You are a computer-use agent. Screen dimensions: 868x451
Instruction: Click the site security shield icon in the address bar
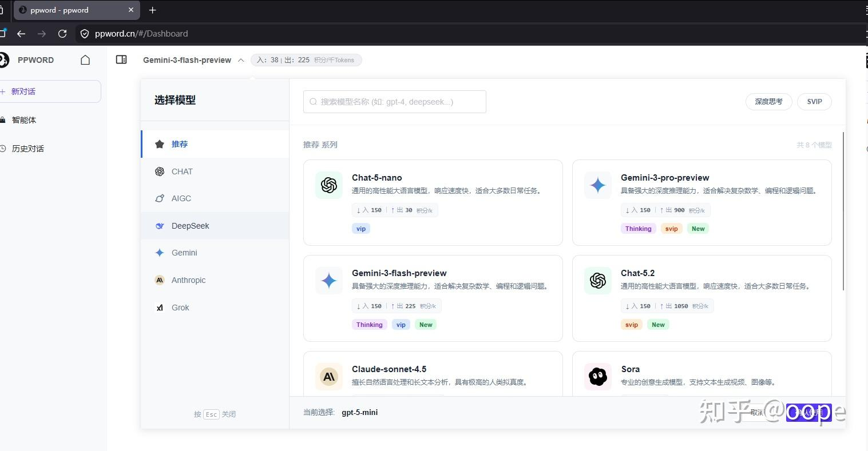pos(85,34)
